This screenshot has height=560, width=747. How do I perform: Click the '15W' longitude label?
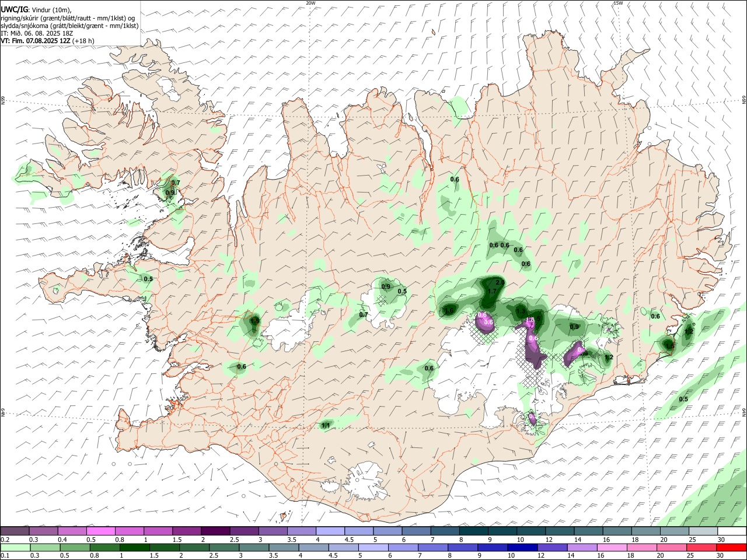pyautogui.click(x=618, y=3)
